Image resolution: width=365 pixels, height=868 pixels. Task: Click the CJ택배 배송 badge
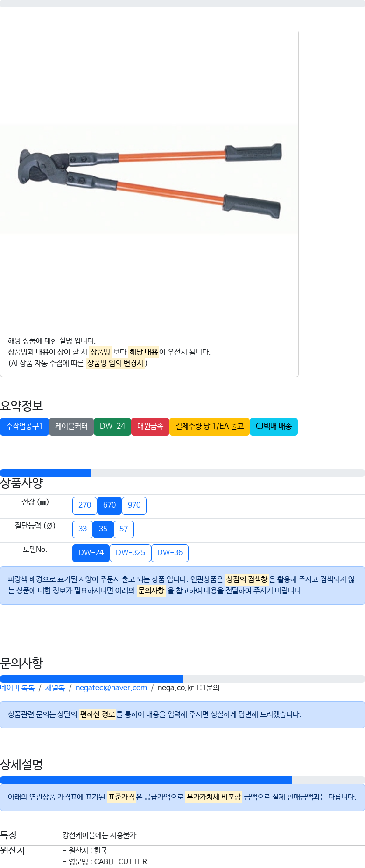click(x=274, y=426)
